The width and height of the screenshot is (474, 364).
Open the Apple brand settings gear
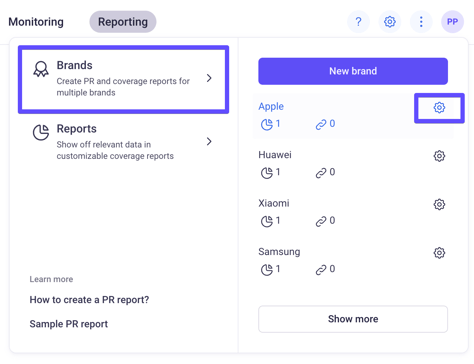point(439,108)
